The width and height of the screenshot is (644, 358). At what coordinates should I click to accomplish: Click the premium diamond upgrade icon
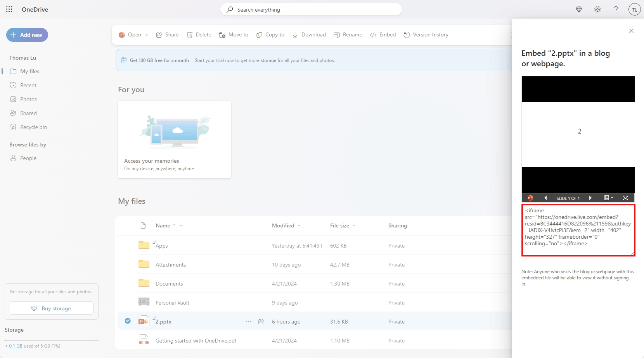579,9
